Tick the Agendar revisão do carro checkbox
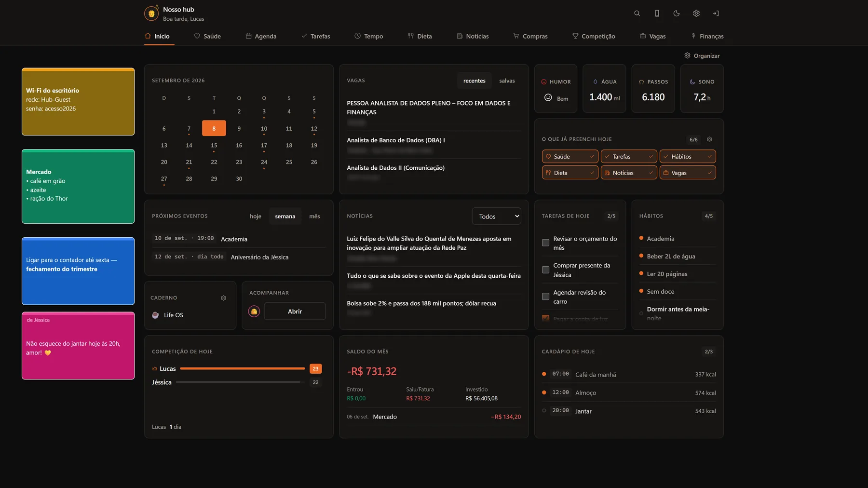 point(545,297)
